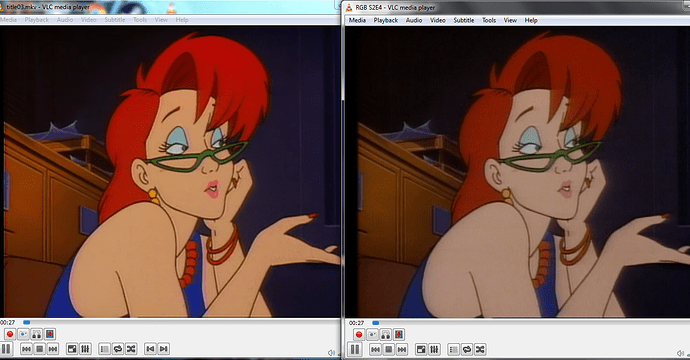Show the playlist in RGB S2E4 window
Image resolution: width=690 pixels, height=360 pixels.
click(x=454, y=349)
